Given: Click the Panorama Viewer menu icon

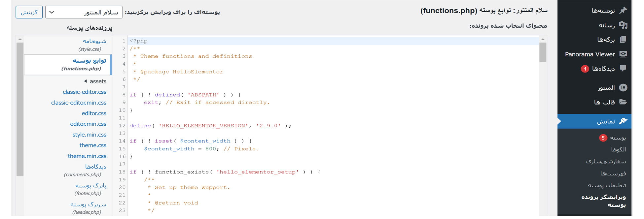Looking at the screenshot, I should pos(623,54).
